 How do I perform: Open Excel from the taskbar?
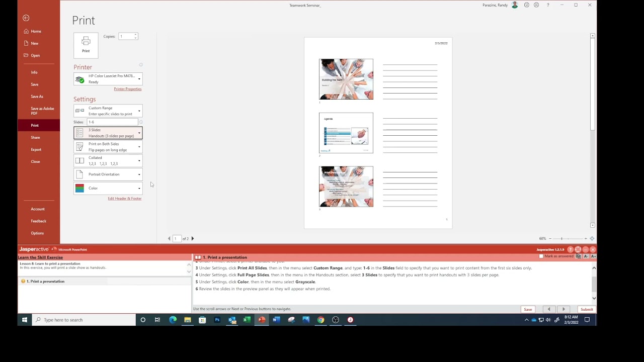click(x=247, y=320)
